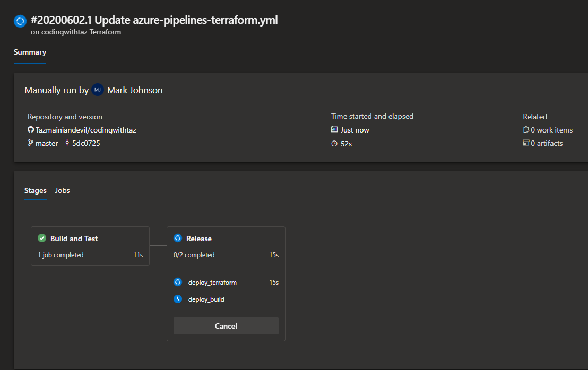588x370 pixels.
Task: Open the Tazmainiandevil/codingwithtaz repository link
Action: point(87,130)
